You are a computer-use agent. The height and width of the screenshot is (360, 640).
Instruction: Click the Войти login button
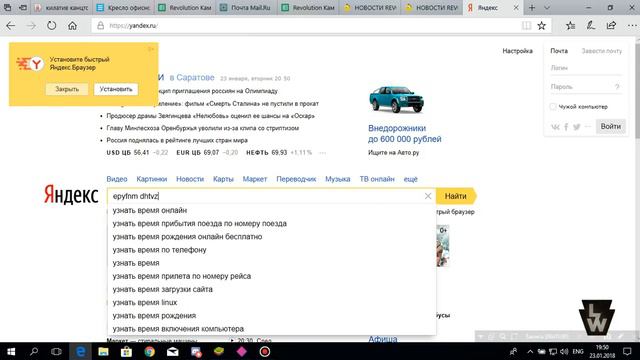[x=610, y=127]
